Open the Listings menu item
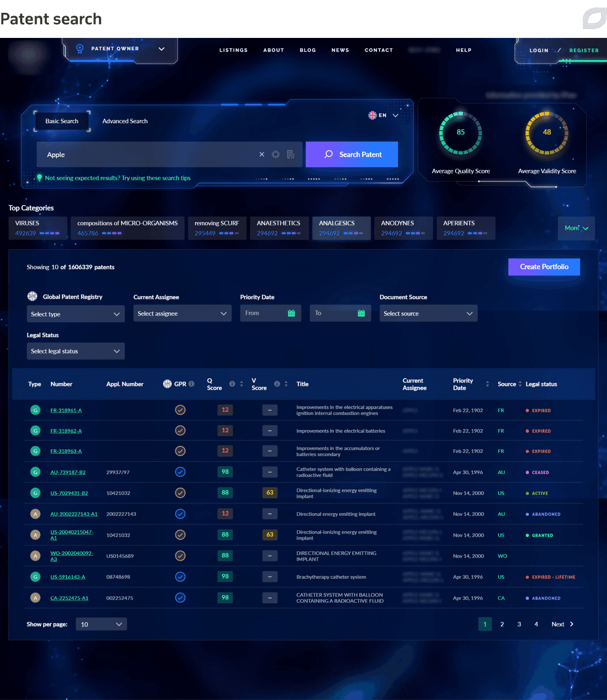607x700 pixels. pos(233,50)
